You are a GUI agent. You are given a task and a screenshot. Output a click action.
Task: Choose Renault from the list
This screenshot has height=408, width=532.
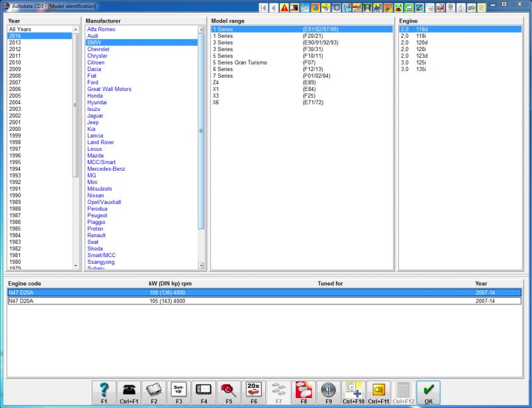pyautogui.click(x=96, y=235)
